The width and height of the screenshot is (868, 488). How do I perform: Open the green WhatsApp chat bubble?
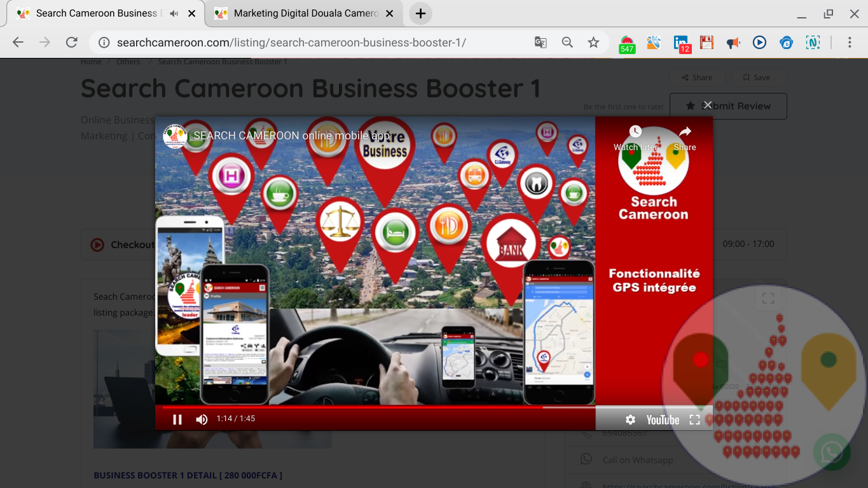832,452
